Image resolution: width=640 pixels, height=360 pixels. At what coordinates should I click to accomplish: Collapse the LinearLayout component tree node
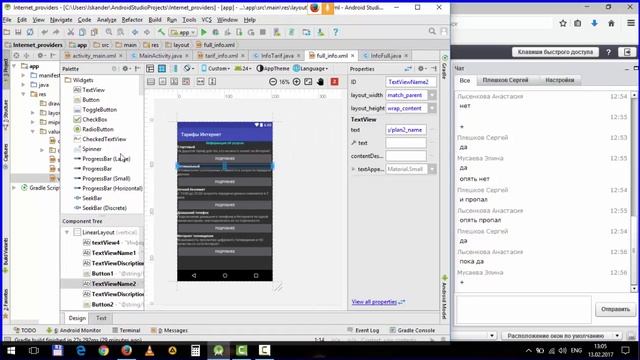click(67, 232)
